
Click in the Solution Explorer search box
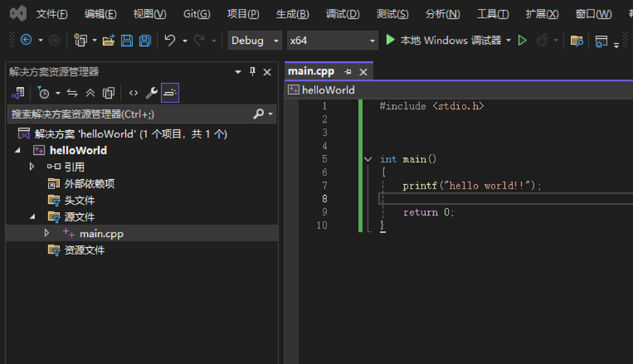(x=130, y=115)
